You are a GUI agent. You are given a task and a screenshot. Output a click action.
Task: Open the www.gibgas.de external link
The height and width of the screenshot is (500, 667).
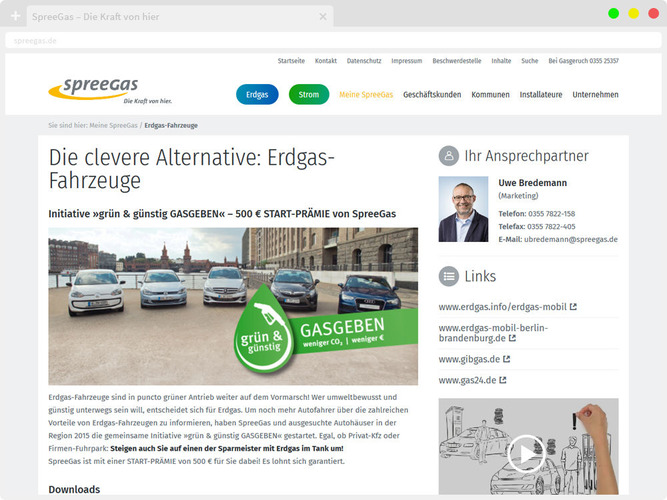tap(469, 358)
